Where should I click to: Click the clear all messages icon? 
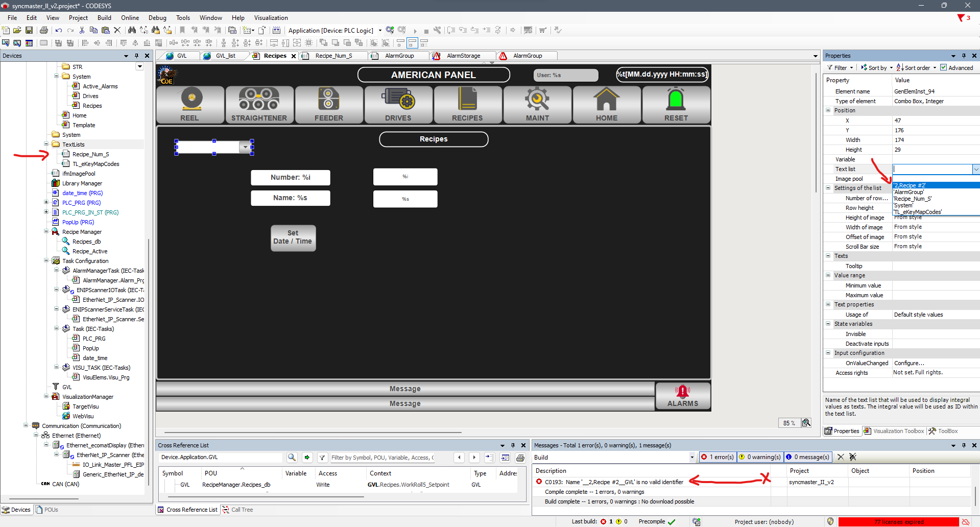852,457
